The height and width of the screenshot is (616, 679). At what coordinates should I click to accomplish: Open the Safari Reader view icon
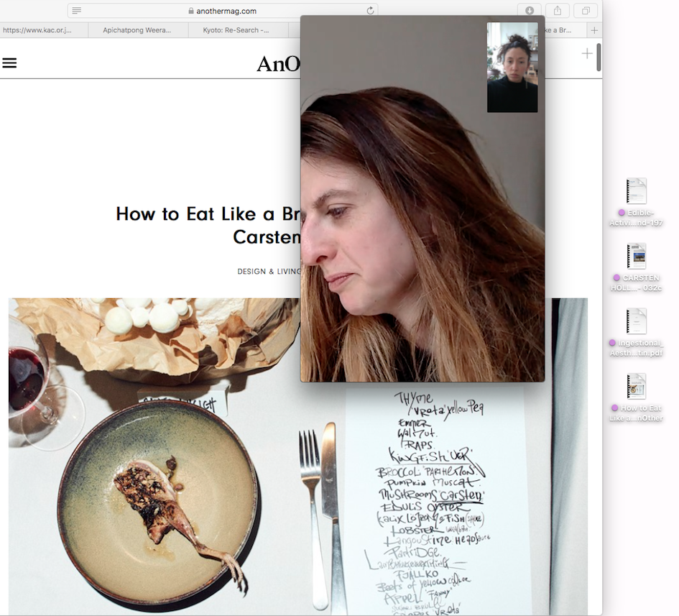click(x=77, y=10)
